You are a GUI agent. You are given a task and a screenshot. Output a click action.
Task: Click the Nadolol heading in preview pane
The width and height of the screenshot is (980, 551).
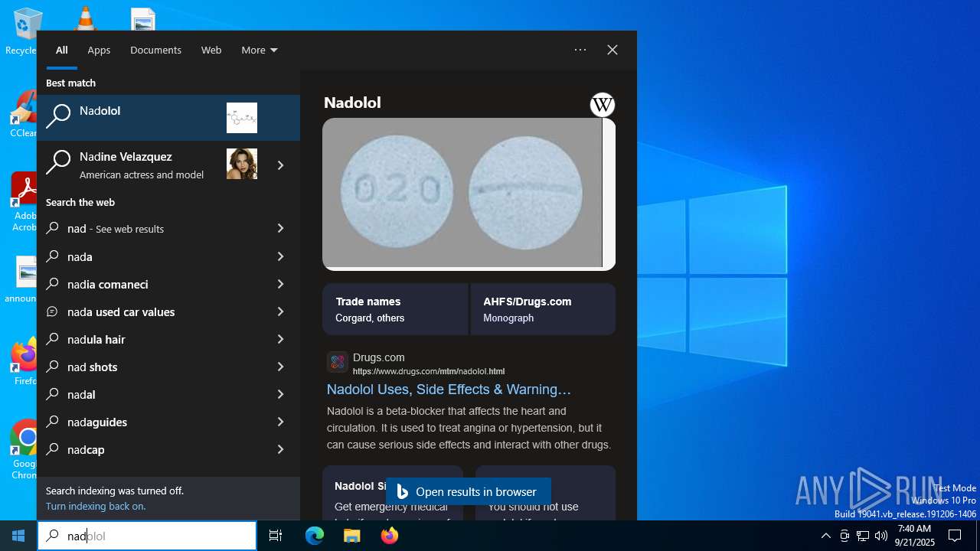(352, 103)
